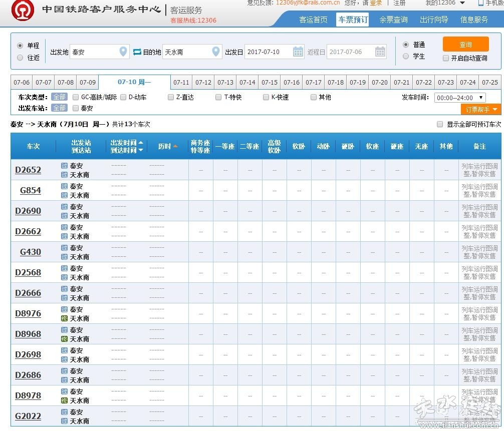Image resolution: width=504 pixels, height=431 pixels.
Task: Click the departure station location pin icon
Action: coord(123,52)
